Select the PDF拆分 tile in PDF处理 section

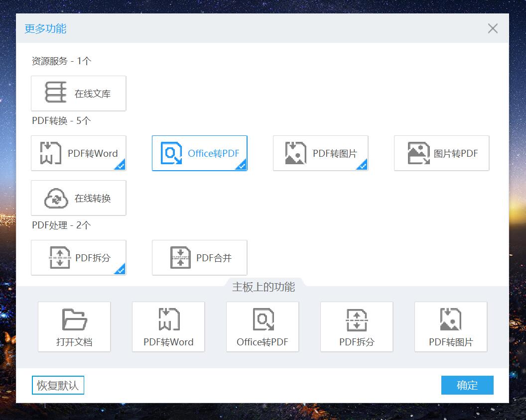79,258
